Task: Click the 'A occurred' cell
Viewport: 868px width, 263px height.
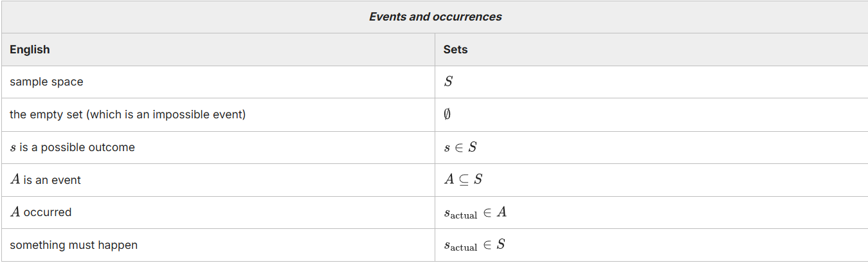Action: [41, 212]
